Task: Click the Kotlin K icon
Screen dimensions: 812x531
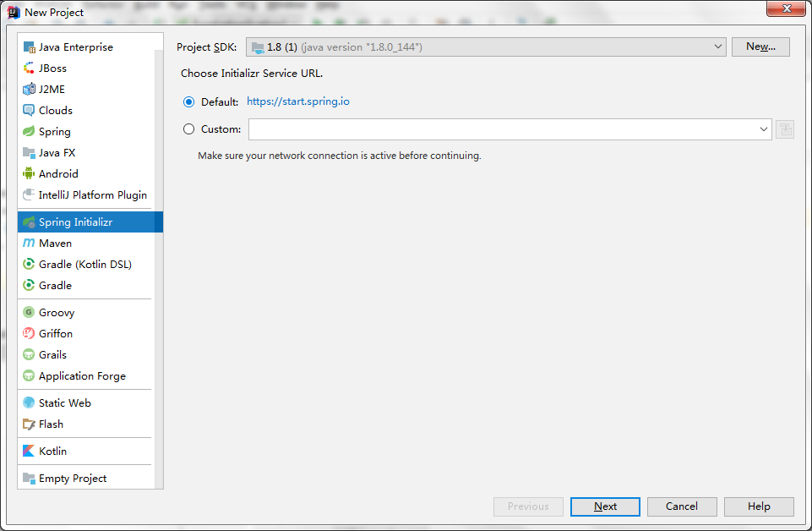Action: click(29, 452)
